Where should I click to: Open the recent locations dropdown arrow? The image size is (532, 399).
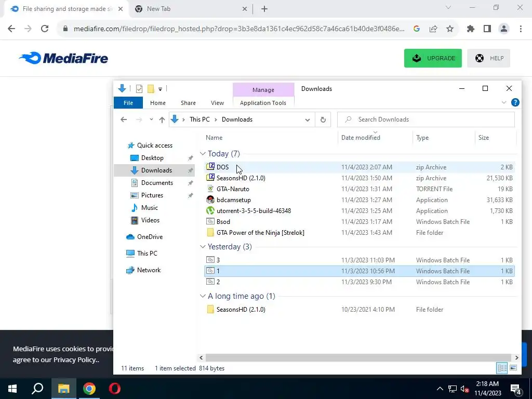pos(151,119)
